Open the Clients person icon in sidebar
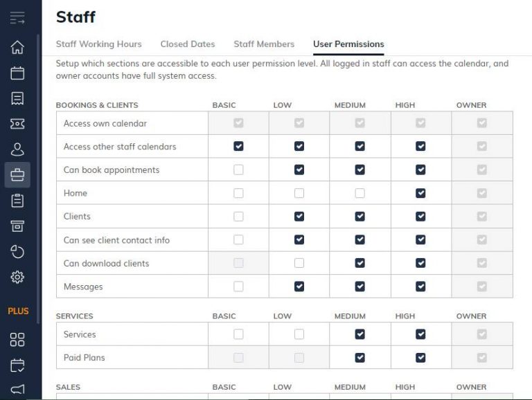This screenshot has width=532, height=400. click(x=17, y=149)
